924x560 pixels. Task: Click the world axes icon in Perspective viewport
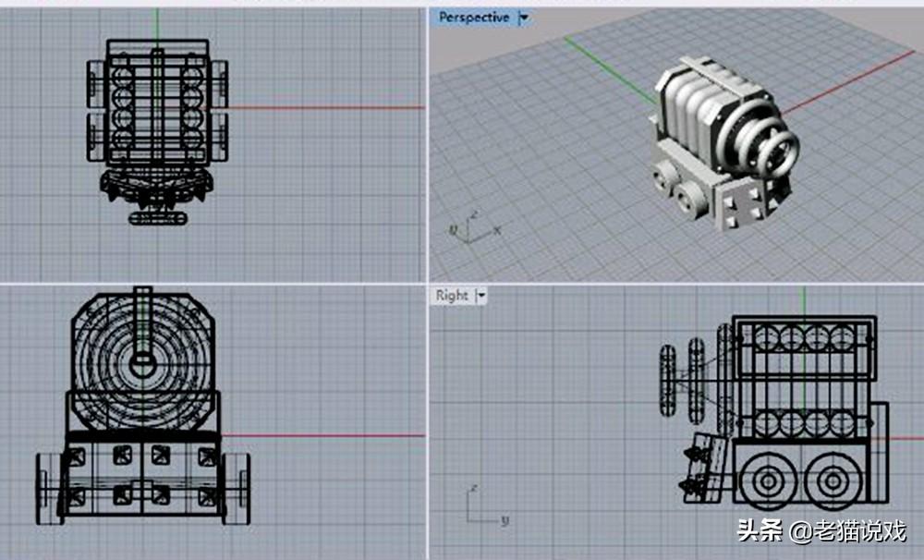point(474,228)
